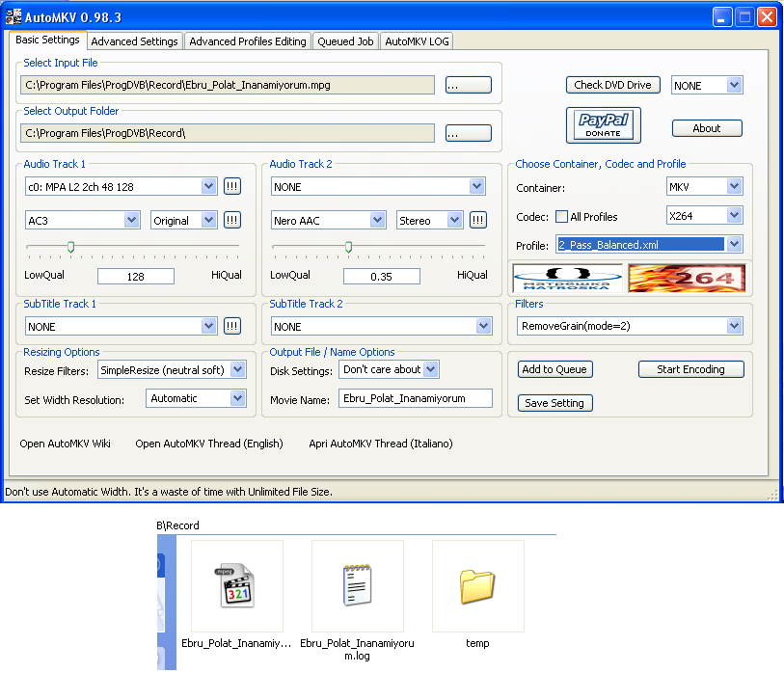Click the !!! button in SubTitle Track 1

point(232,326)
